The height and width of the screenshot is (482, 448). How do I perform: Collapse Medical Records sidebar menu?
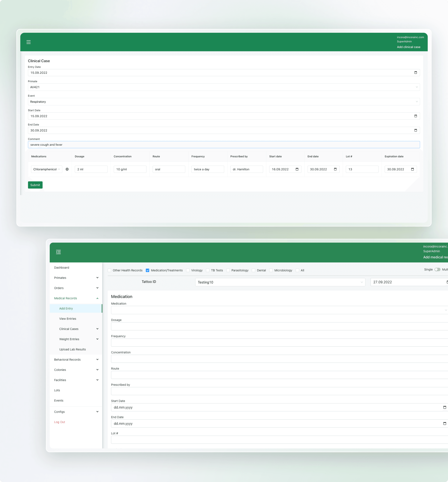click(76, 298)
